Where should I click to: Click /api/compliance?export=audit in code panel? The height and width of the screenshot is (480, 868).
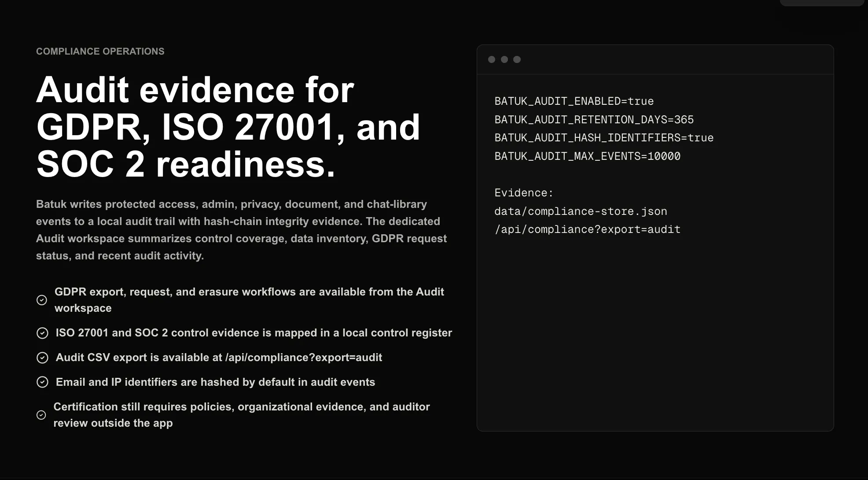click(588, 229)
